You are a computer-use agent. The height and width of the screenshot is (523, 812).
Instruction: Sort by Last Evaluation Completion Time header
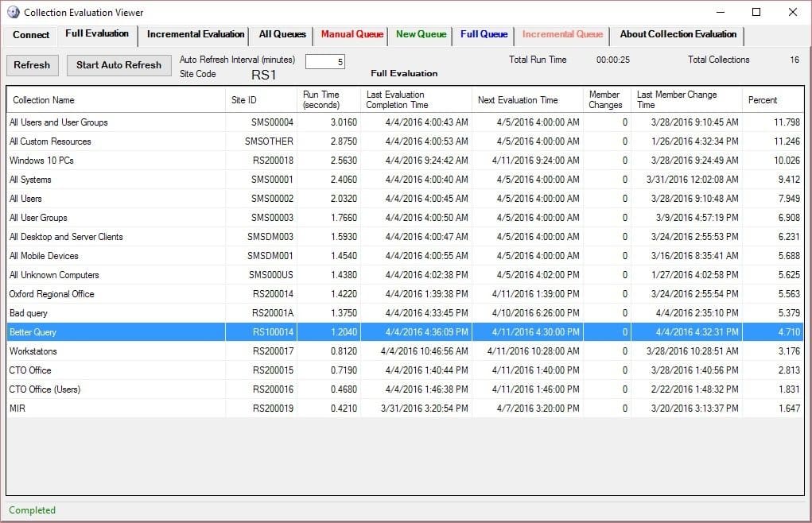[417, 100]
